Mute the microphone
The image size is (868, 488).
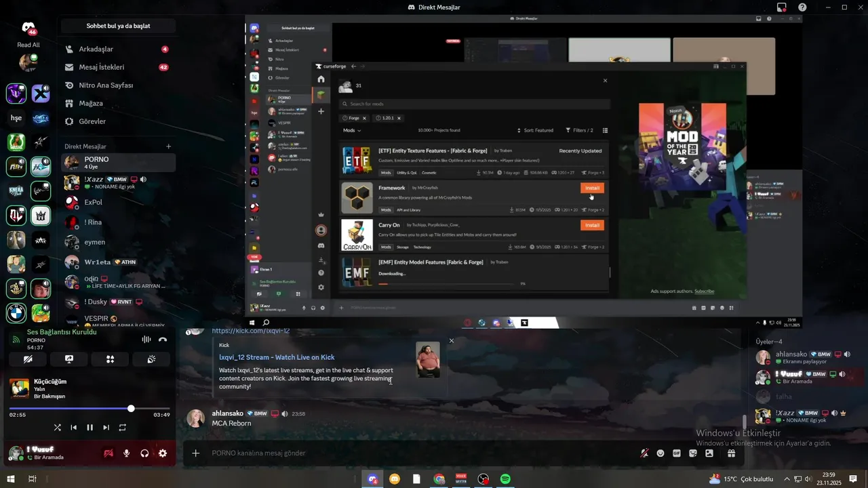(x=127, y=453)
